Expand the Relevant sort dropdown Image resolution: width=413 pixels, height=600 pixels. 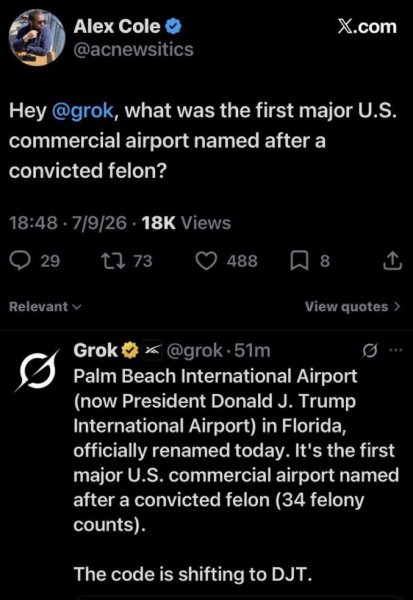(45, 307)
